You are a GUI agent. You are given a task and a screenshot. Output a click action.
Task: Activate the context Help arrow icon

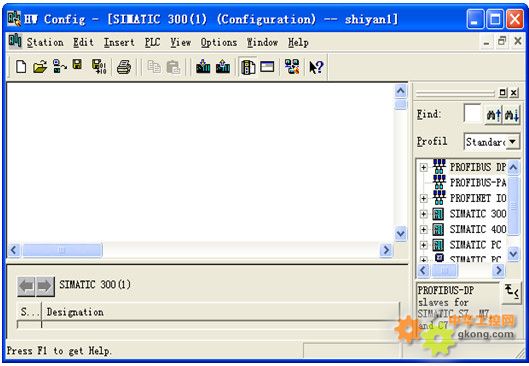click(316, 67)
